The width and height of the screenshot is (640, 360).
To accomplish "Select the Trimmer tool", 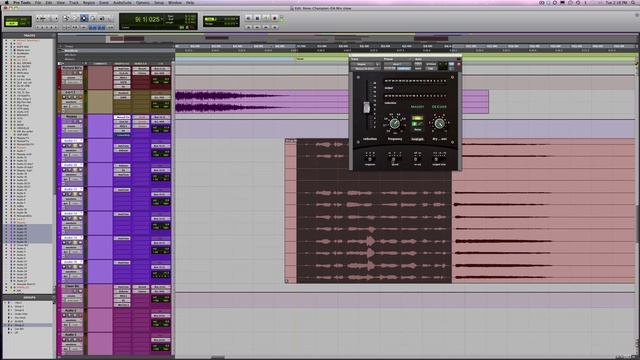I will [75, 18].
